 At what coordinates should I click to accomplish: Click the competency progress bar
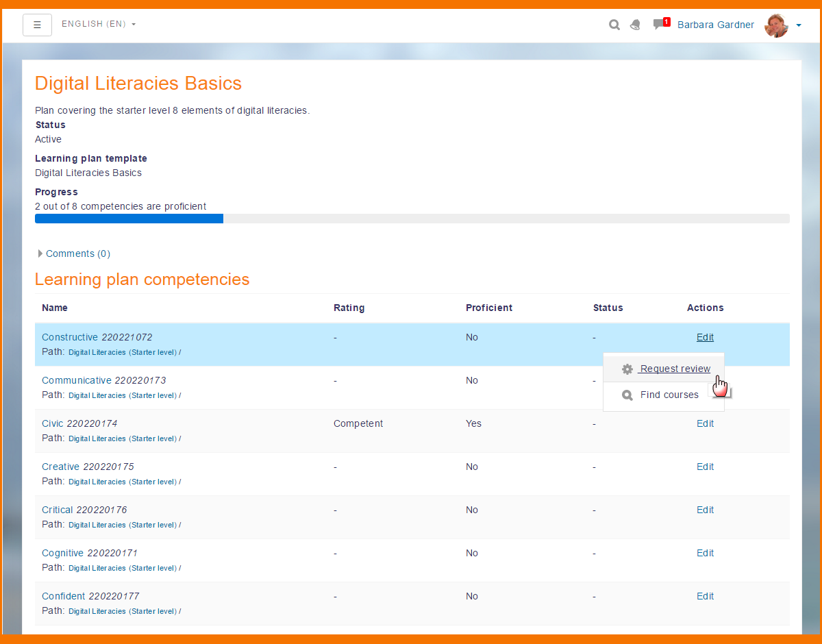(412, 219)
